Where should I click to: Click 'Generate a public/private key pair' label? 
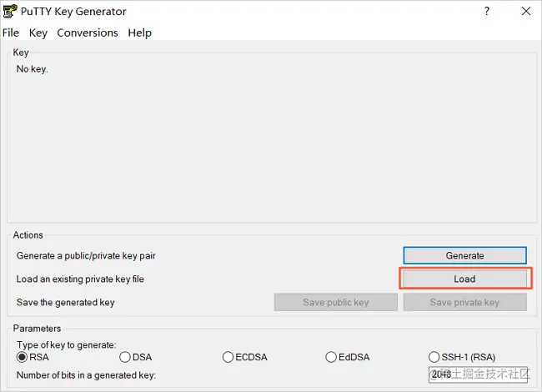(x=86, y=256)
